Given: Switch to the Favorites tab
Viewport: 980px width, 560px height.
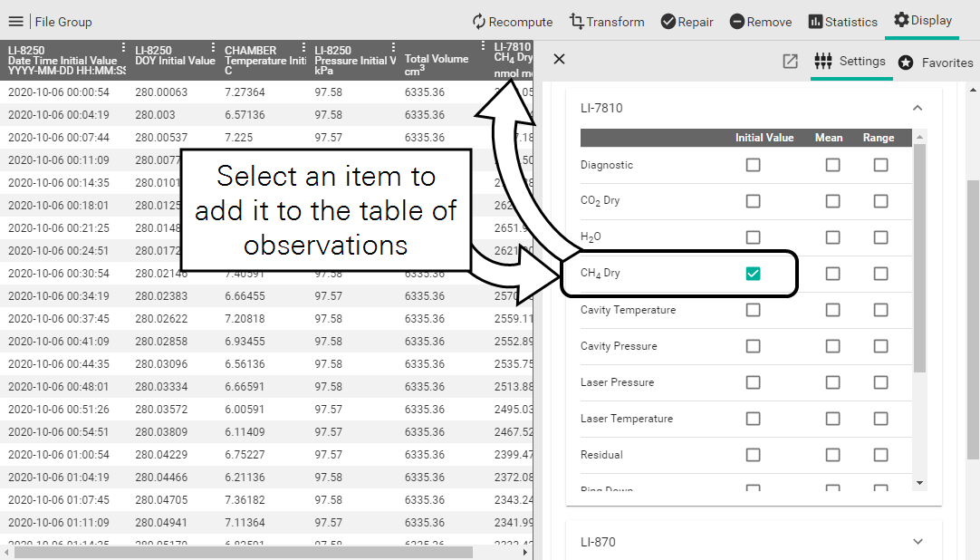Looking at the screenshot, I should pos(937,63).
